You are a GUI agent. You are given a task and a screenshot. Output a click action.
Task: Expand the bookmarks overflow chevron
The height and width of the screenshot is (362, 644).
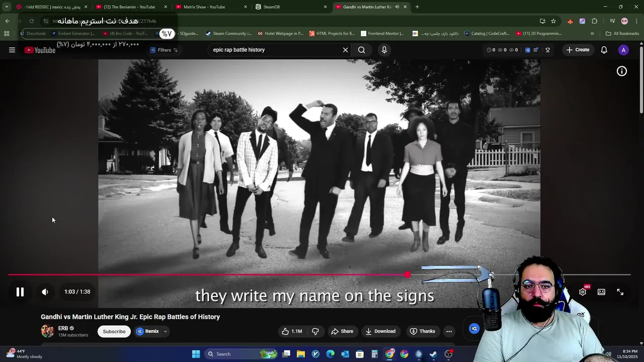[592, 34]
